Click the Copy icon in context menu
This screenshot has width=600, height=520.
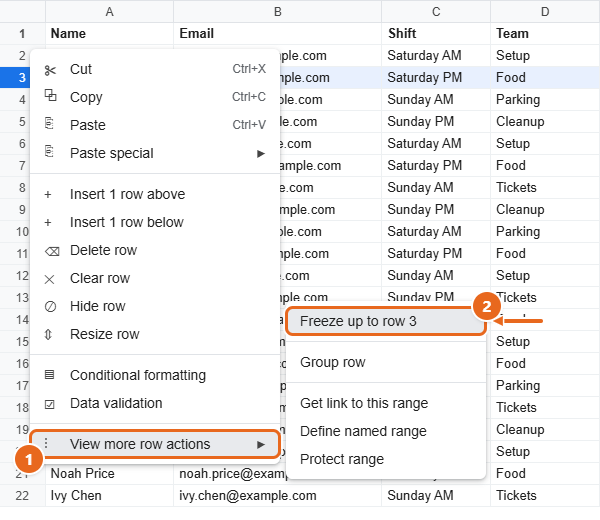50,95
